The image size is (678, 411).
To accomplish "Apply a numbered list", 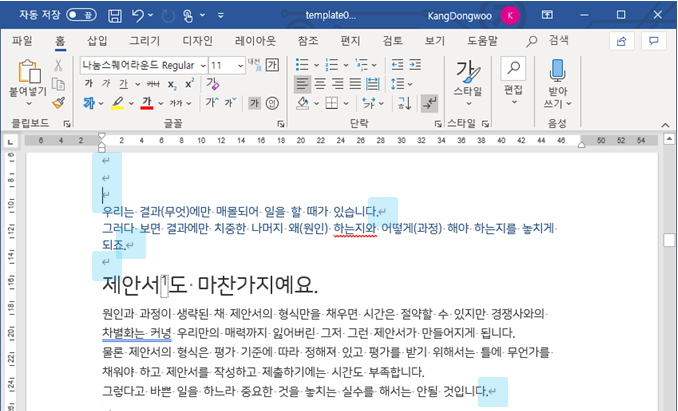I will tap(332, 65).
